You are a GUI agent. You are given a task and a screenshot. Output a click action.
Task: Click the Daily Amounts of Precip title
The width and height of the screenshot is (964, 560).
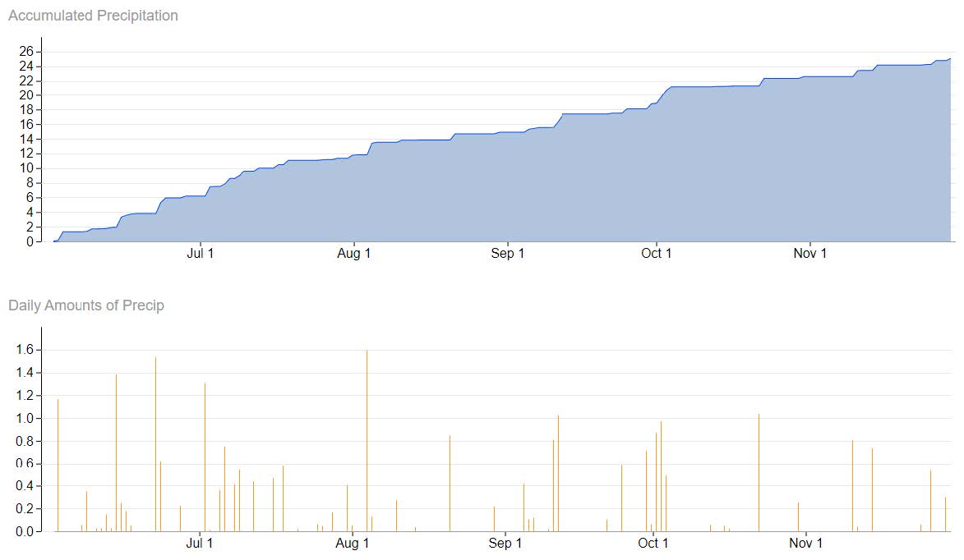click(x=86, y=305)
